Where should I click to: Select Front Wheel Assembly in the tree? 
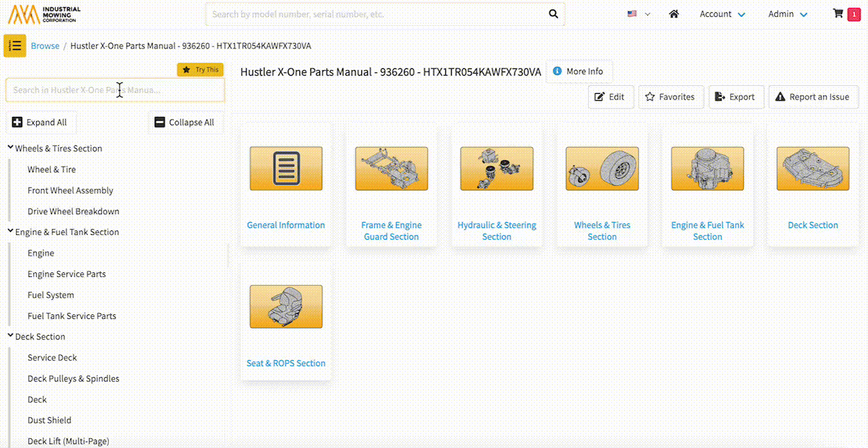70,190
